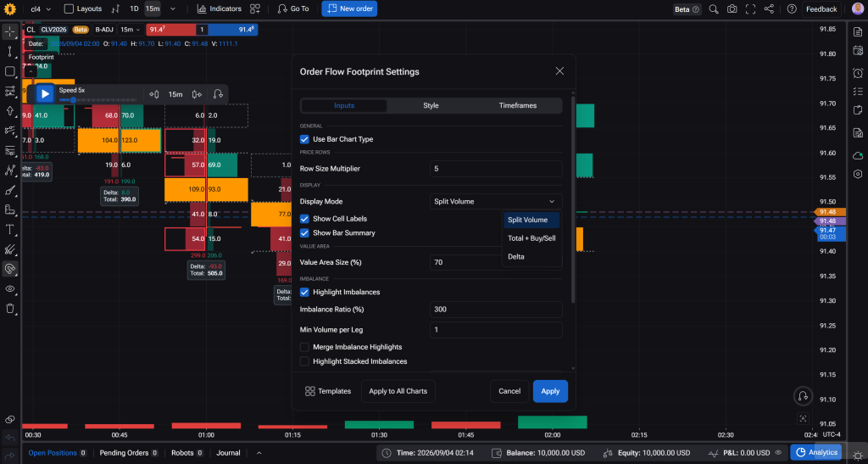The image size is (868, 464).
Task: Click the user profile avatar
Action: click(857, 8)
